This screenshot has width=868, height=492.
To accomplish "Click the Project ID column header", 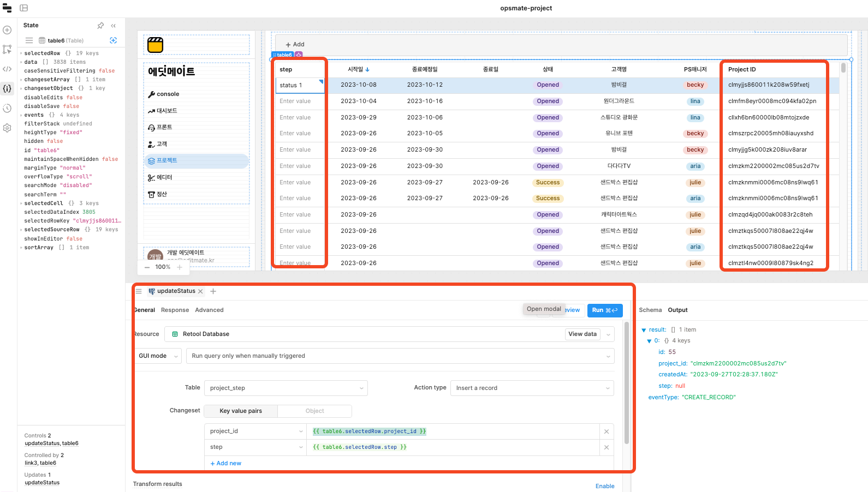I will click(742, 69).
